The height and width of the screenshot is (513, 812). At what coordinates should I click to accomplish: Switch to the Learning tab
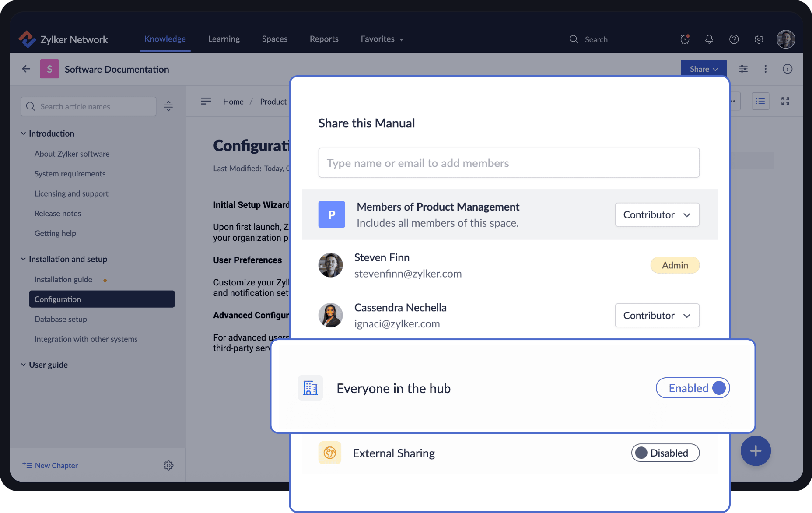click(224, 39)
